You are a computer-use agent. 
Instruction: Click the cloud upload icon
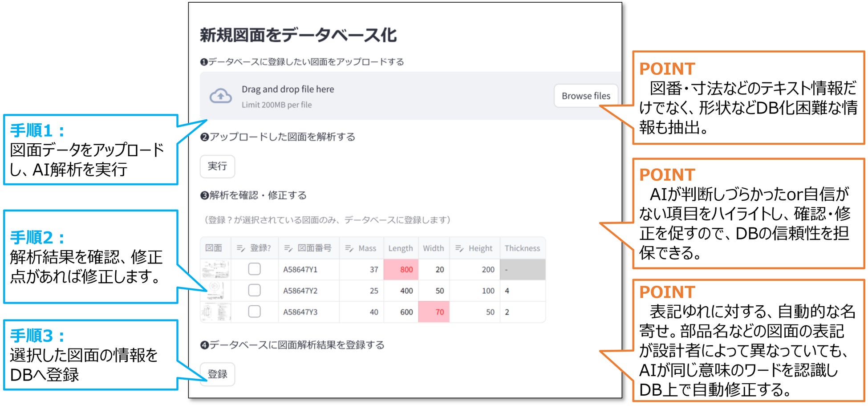coord(221,96)
